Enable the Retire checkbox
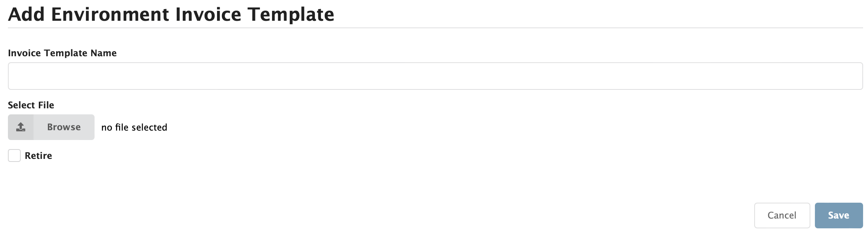This screenshot has height=234, width=868. pos(14,155)
